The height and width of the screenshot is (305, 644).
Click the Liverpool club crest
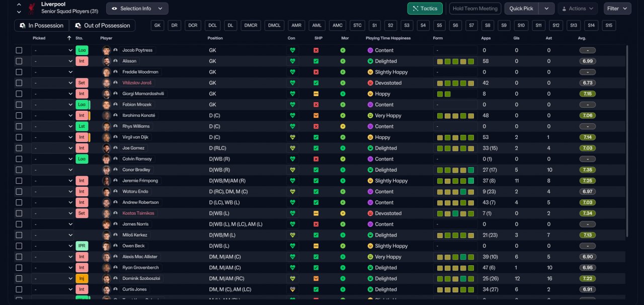[x=32, y=8]
